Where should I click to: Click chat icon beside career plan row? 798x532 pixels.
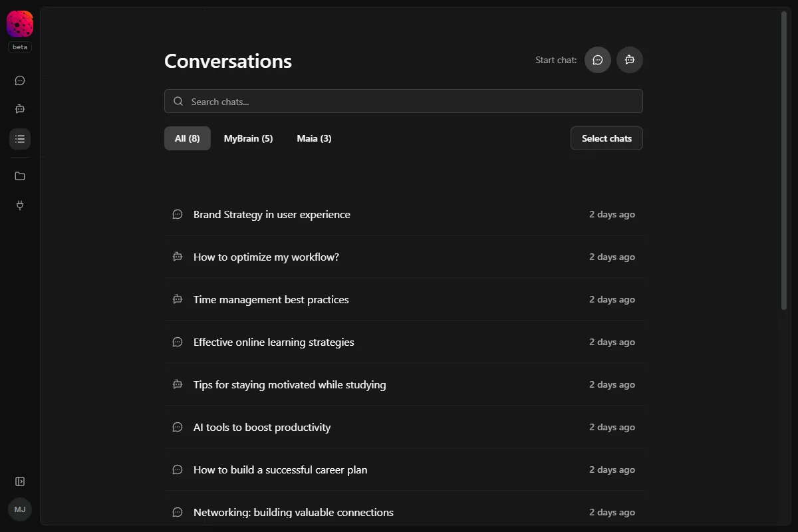(x=178, y=469)
